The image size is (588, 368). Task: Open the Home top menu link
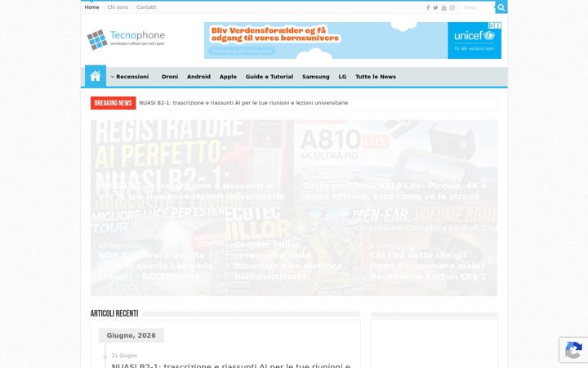(x=91, y=7)
